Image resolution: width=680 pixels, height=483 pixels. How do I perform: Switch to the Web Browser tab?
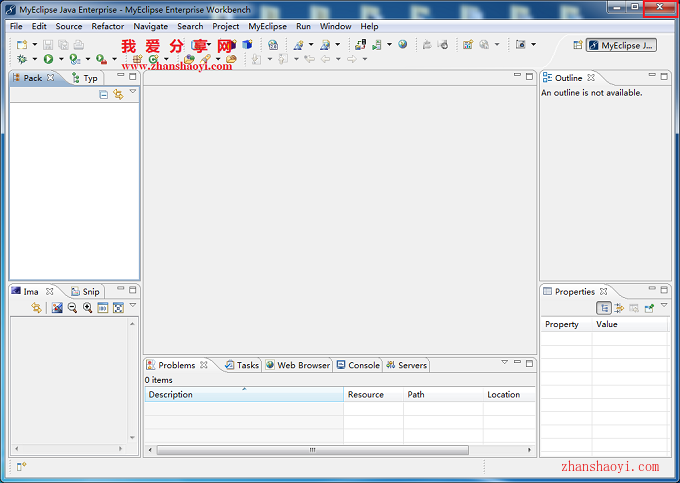click(298, 365)
